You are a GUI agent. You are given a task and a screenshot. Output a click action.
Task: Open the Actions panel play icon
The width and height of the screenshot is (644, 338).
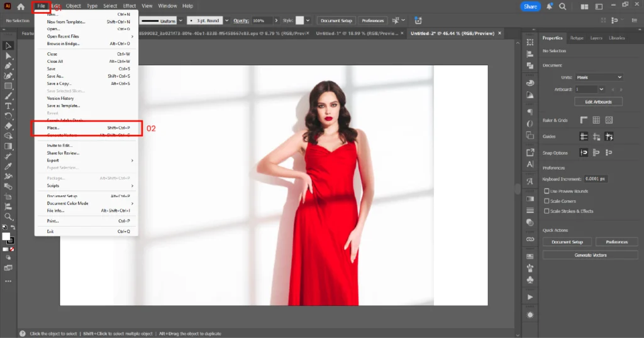click(530, 297)
